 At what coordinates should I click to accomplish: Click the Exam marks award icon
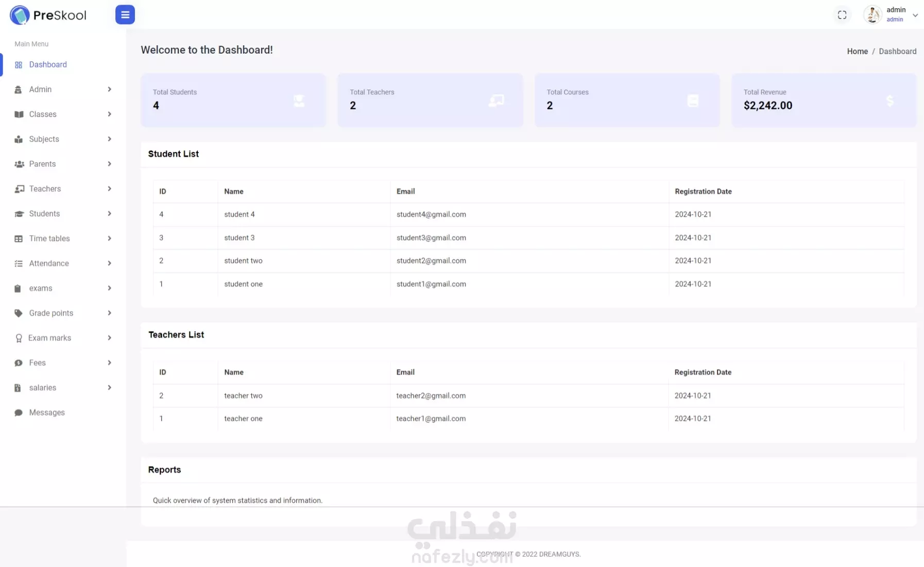pyautogui.click(x=19, y=338)
